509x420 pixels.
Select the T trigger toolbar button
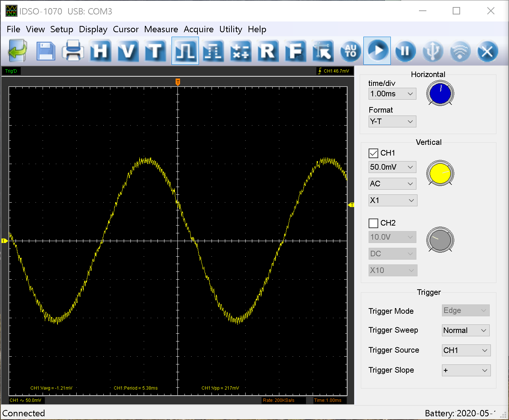[x=155, y=51]
